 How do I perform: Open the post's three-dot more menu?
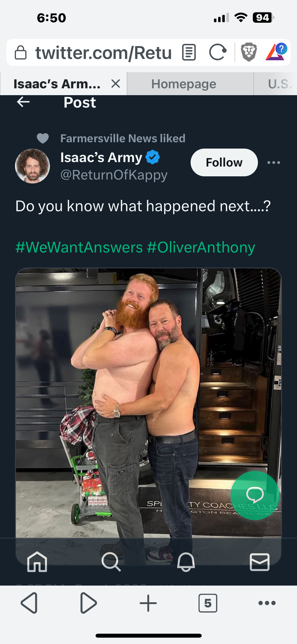click(x=274, y=163)
